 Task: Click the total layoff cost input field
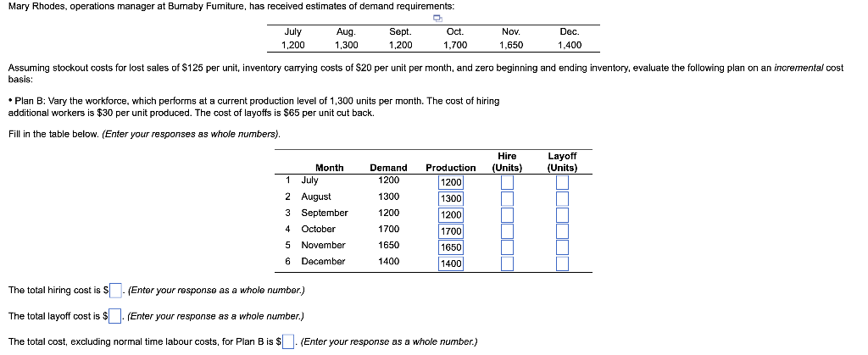(x=115, y=316)
